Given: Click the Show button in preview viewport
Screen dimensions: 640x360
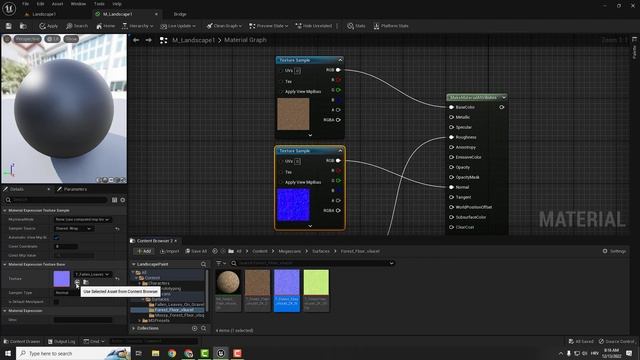Looking at the screenshot, I should 71,39.
